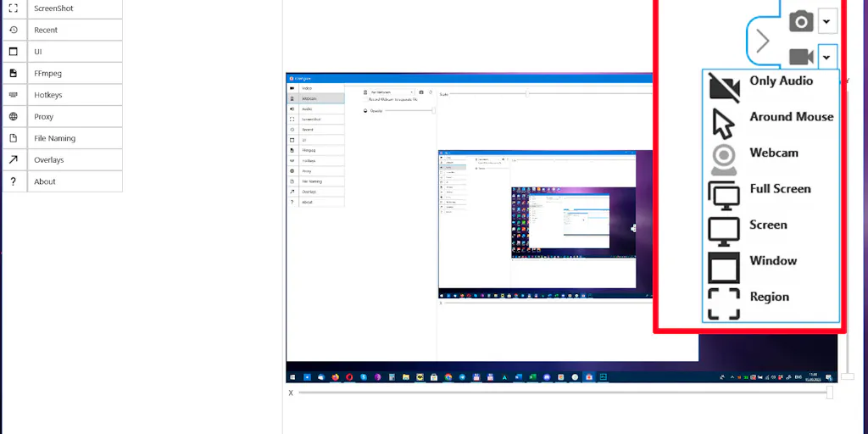Select Window capture mode
This screenshot has width=868, height=434.
tap(771, 267)
